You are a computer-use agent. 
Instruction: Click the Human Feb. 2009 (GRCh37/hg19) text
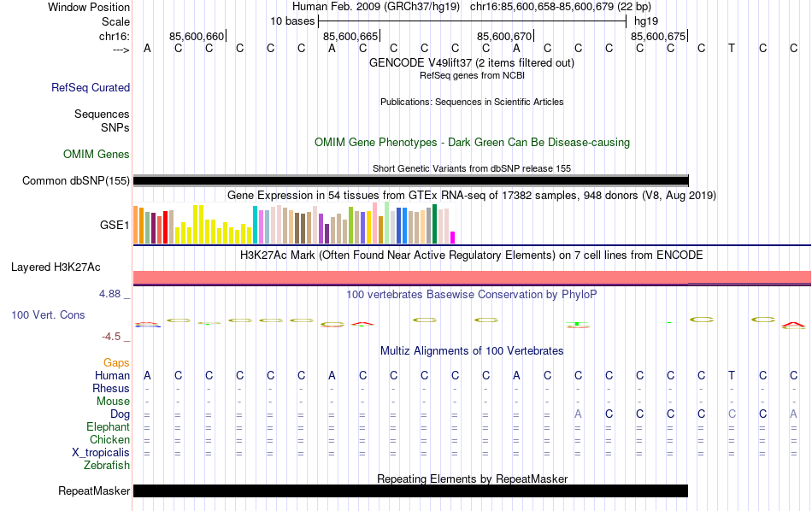pyautogui.click(x=376, y=7)
